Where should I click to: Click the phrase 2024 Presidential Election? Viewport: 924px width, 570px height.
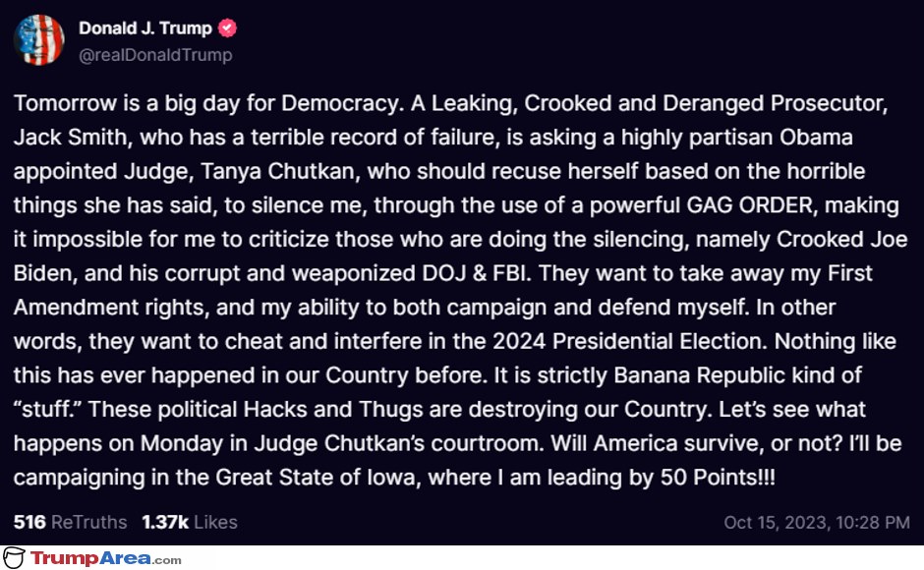(629, 341)
